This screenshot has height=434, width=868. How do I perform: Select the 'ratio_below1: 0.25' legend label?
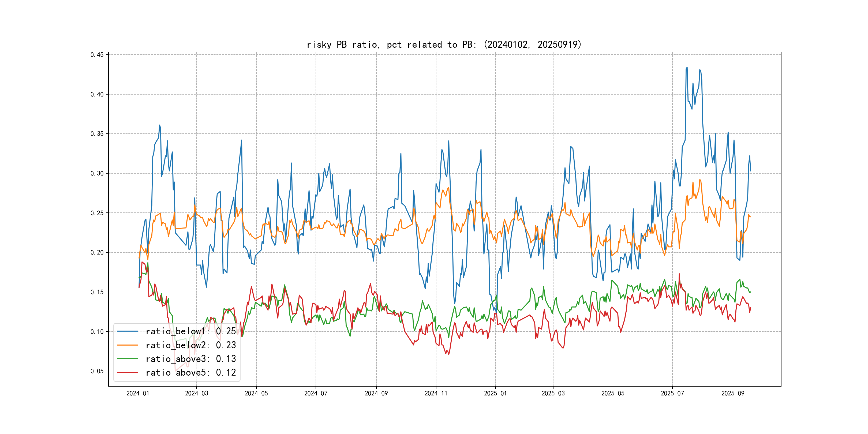pyautogui.click(x=191, y=331)
